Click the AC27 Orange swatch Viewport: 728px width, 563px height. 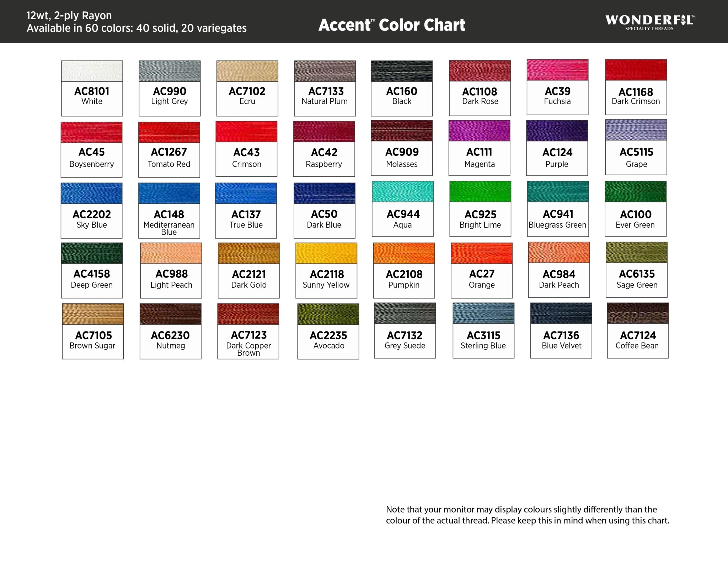[x=482, y=271]
